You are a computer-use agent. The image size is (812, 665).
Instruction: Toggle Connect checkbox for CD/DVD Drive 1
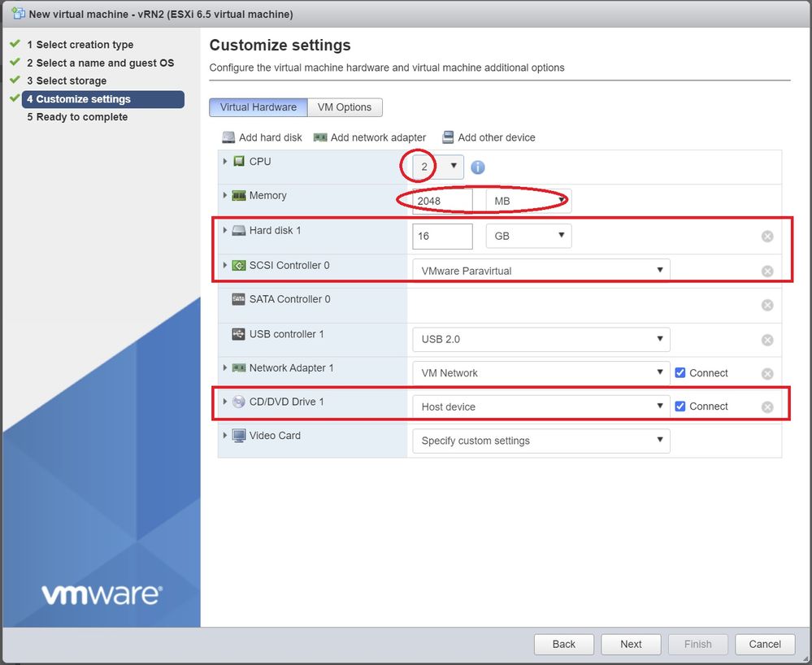[680, 406]
